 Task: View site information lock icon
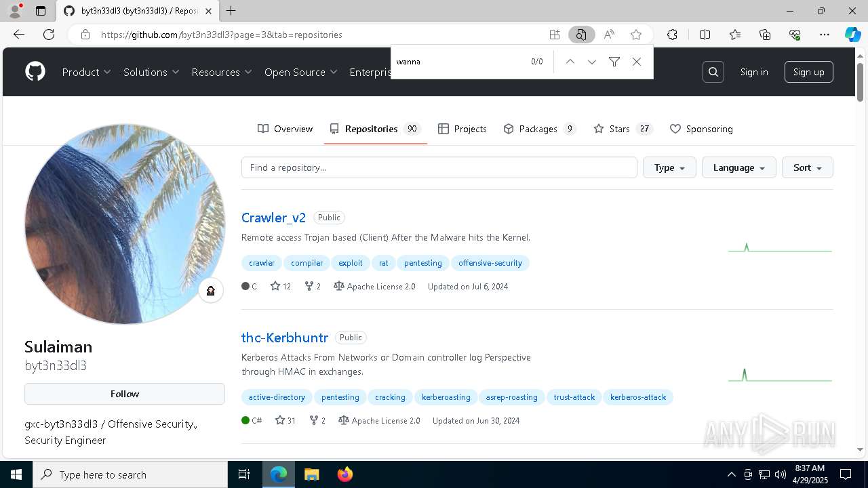85,35
